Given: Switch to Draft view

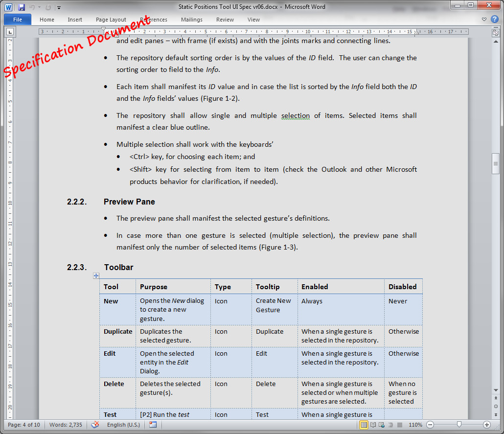Looking at the screenshot, I should coord(400,425).
